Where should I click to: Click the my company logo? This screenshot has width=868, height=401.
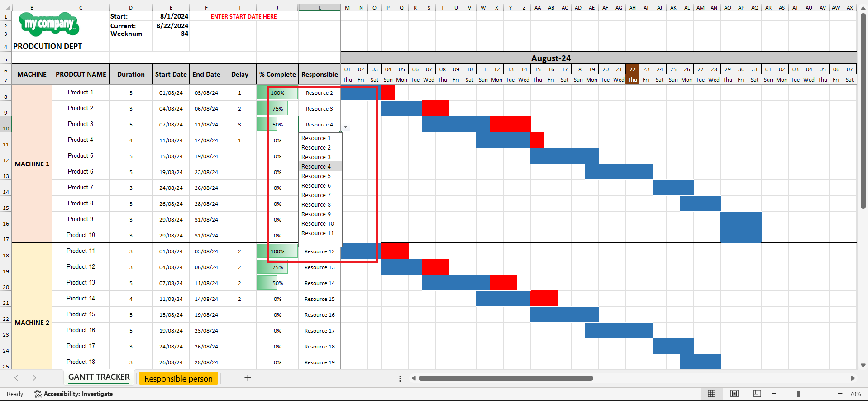click(x=49, y=24)
